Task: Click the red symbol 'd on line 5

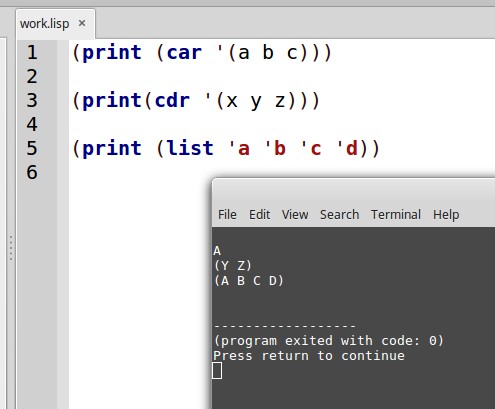Action: pyautogui.click(x=347, y=148)
